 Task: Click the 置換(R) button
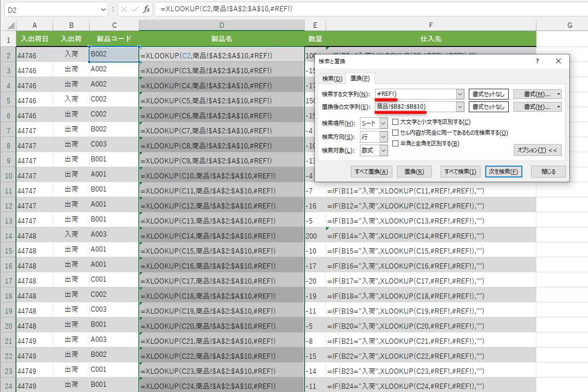[x=414, y=172]
